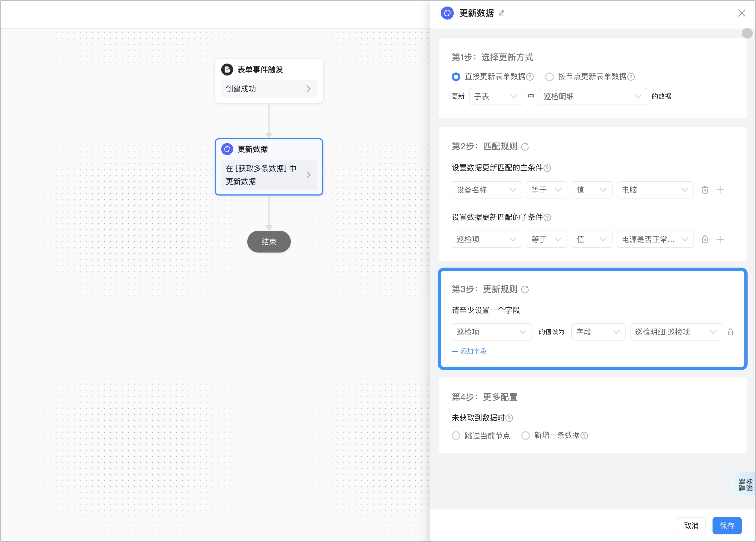Choose 新增一条数据 radio option
Viewport: 756px width, 542px height.
pos(525,436)
